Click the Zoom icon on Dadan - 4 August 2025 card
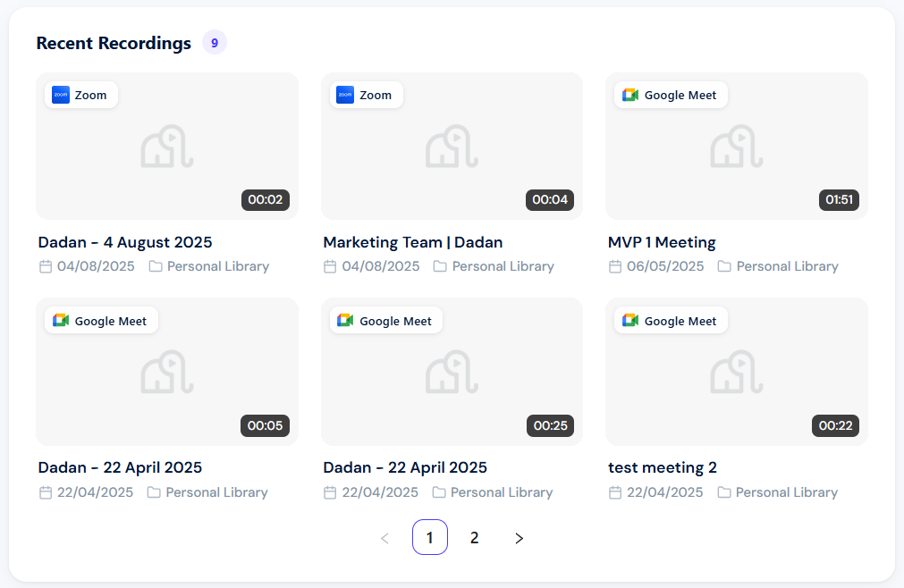Viewport: 904px width, 588px height. coord(61,95)
